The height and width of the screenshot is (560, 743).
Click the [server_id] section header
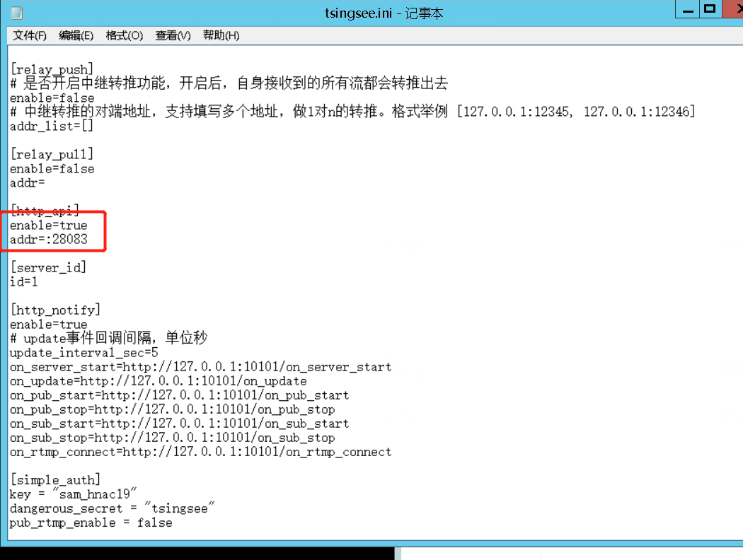(x=48, y=267)
